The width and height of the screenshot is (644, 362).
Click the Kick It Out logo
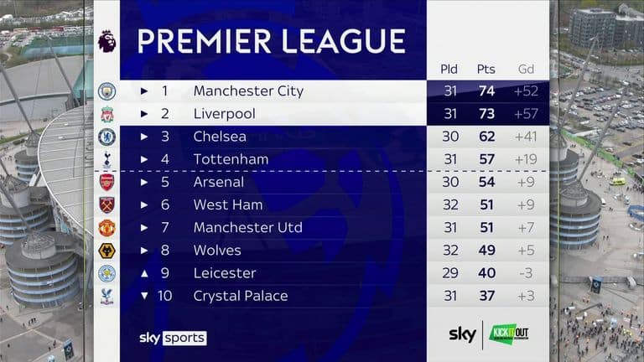click(x=509, y=334)
